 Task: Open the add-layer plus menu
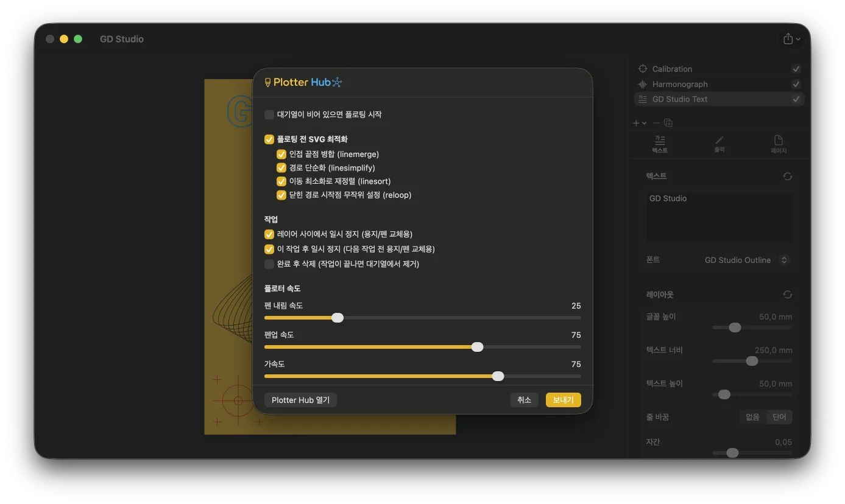[x=639, y=123]
